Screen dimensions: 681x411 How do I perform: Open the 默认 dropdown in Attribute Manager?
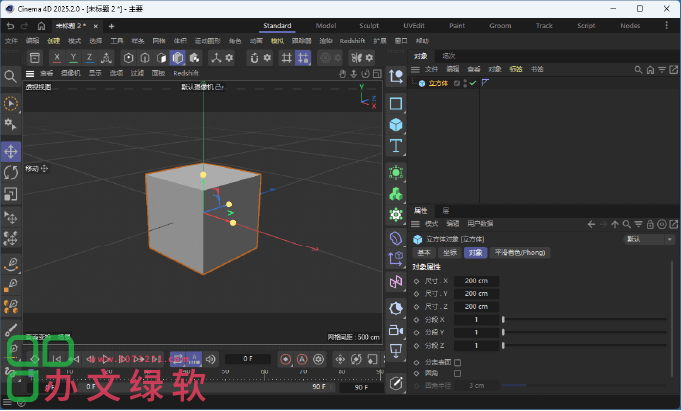pos(649,239)
